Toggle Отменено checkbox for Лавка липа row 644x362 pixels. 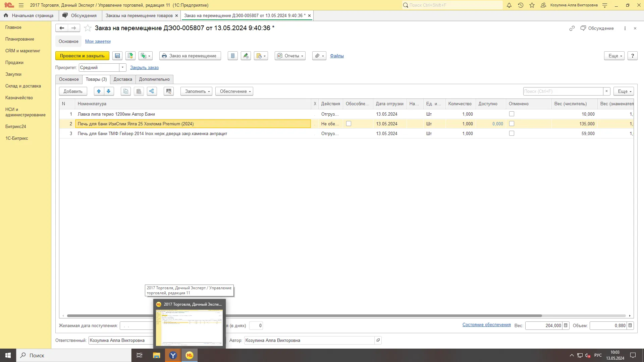512,114
